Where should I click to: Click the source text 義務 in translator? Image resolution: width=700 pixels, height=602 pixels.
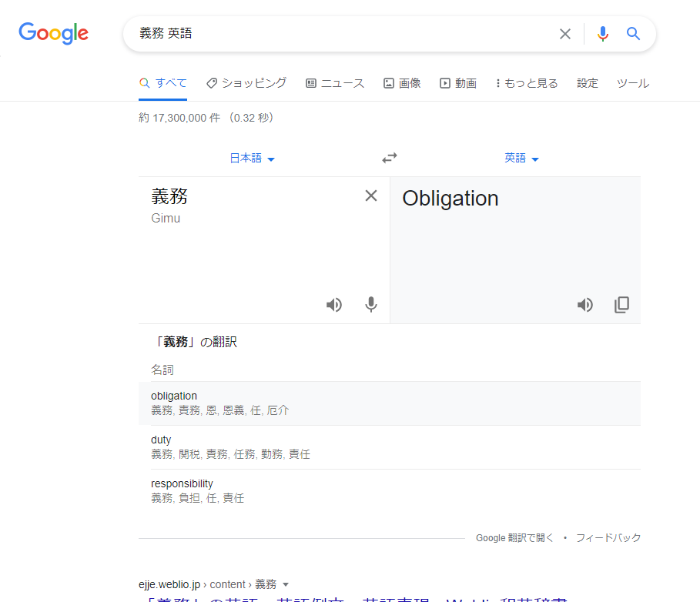point(169,196)
